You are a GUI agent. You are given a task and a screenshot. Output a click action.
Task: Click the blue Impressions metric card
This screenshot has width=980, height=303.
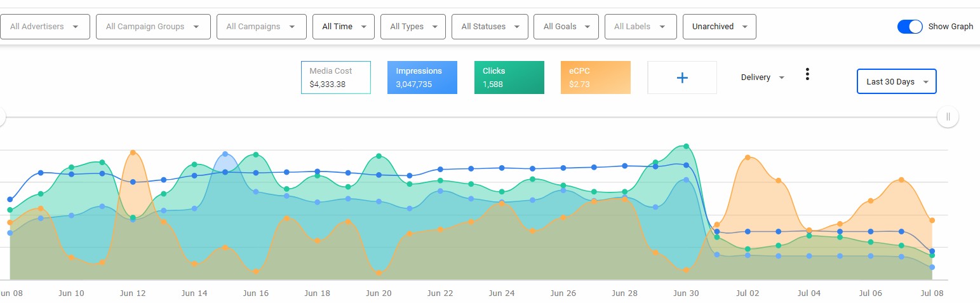click(422, 77)
